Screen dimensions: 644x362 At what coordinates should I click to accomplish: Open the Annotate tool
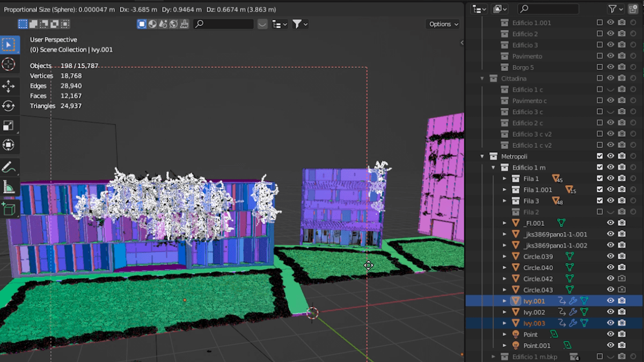(8, 166)
